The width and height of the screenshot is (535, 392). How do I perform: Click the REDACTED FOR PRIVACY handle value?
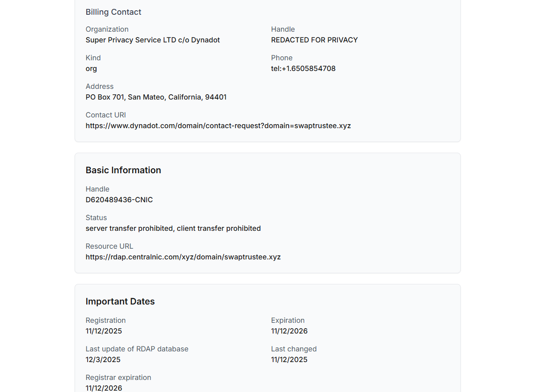[314, 40]
